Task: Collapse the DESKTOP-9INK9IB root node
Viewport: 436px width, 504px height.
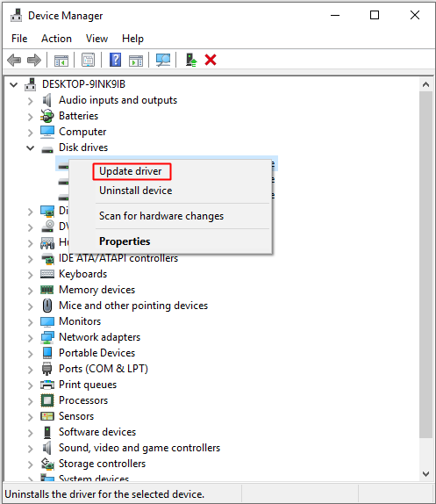Action: coord(13,85)
